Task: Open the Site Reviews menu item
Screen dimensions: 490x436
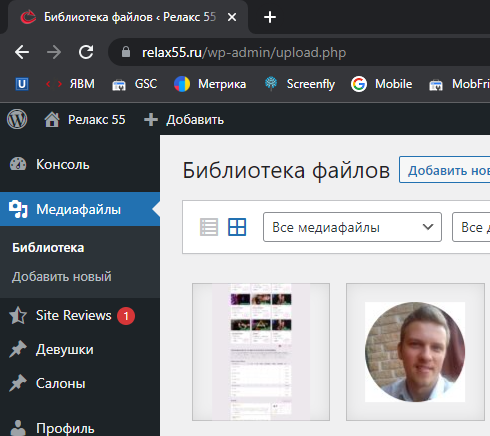Action: point(74,315)
